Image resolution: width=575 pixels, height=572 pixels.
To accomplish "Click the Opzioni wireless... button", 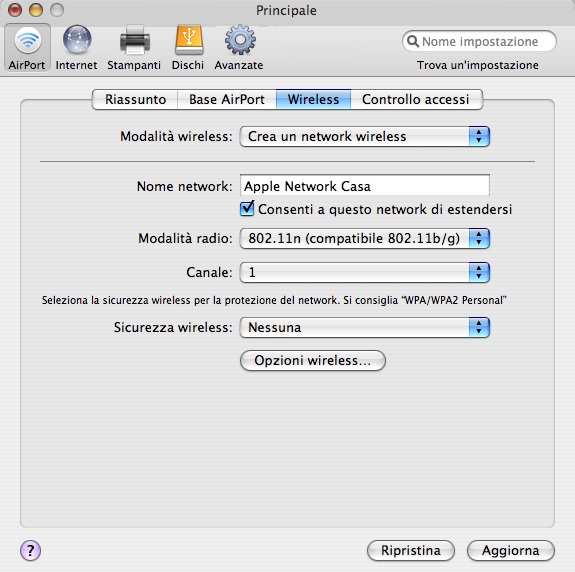I will click(313, 360).
